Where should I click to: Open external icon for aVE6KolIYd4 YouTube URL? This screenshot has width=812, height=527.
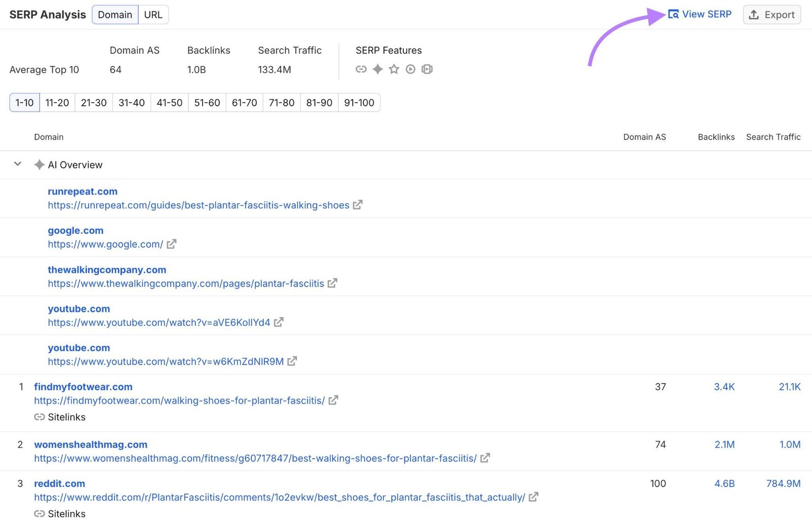(279, 322)
